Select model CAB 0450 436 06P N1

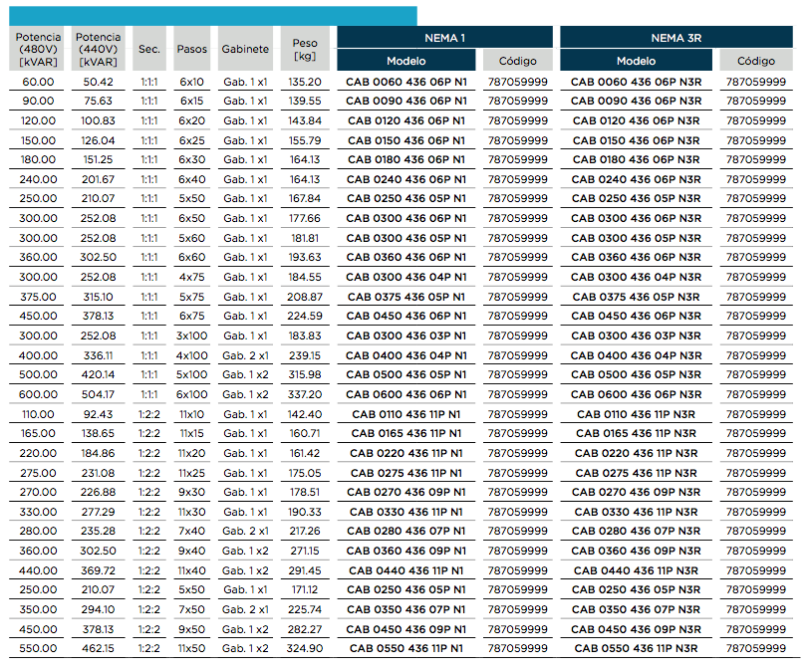tap(406, 316)
